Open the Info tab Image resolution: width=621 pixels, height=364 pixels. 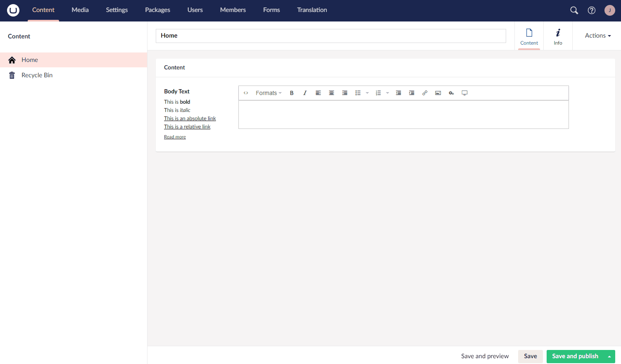click(x=558, y=36)
